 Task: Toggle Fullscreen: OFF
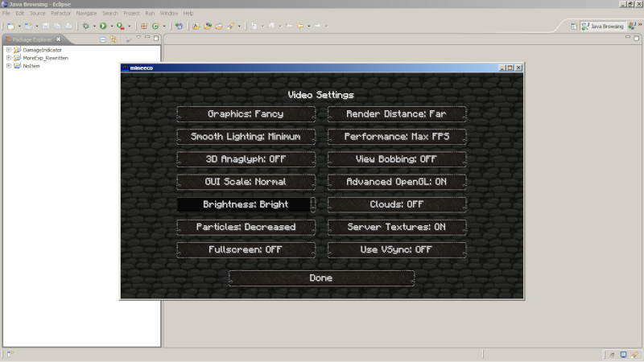[246, 249]
